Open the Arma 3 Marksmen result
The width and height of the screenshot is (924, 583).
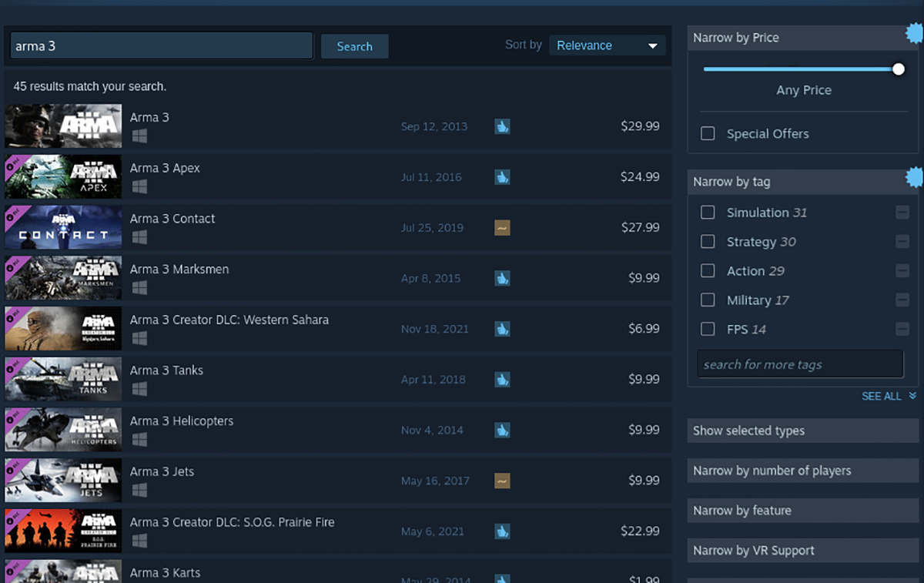click(337, 278)
